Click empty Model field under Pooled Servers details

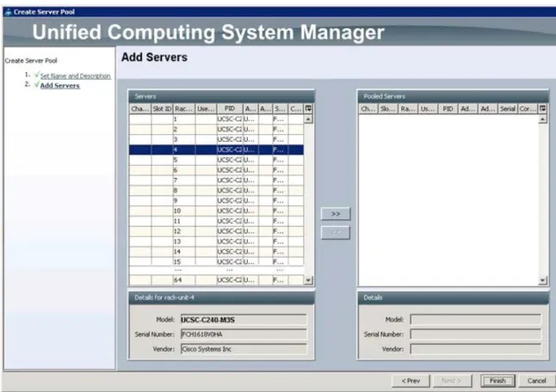tap(475, 320)
